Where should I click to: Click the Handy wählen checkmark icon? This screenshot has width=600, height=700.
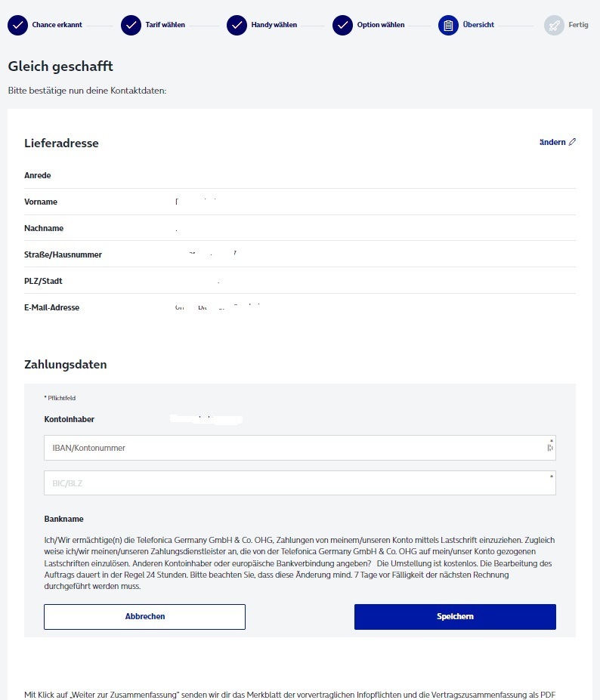point(237,26)
